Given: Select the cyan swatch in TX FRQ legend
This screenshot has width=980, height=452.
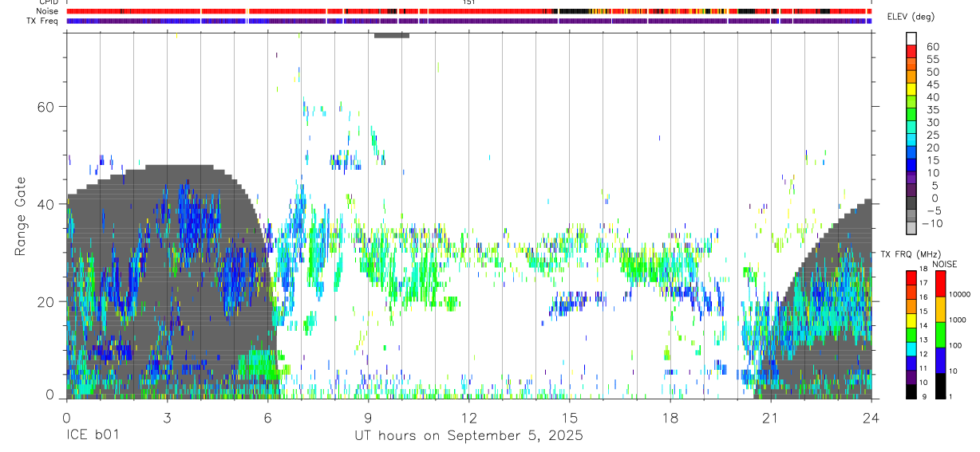Looking at the screenshot, I should pos(911,349).
